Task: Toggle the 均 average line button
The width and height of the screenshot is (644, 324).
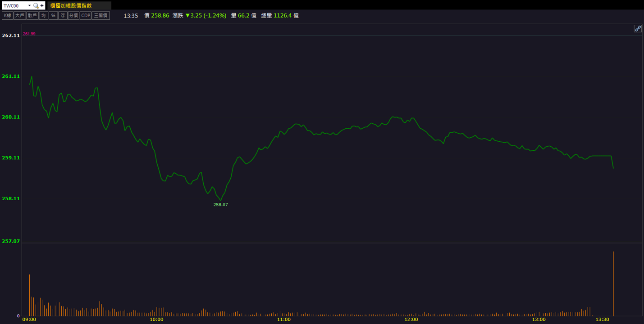Action: point(43,15)
